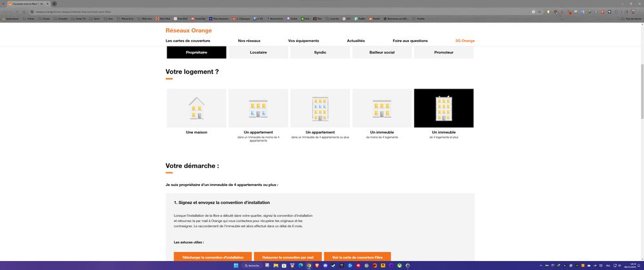Click the Réseaux Orange site title

tap(188, 30)
